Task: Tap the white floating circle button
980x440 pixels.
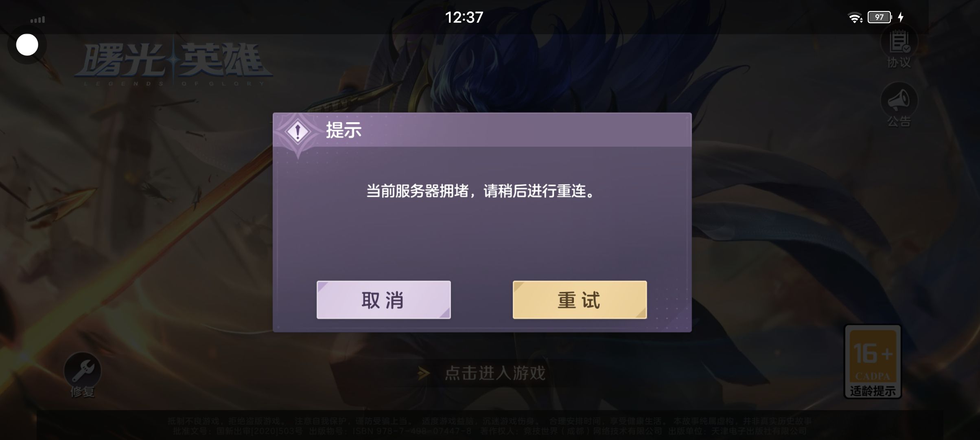Action: coord(27,45)
